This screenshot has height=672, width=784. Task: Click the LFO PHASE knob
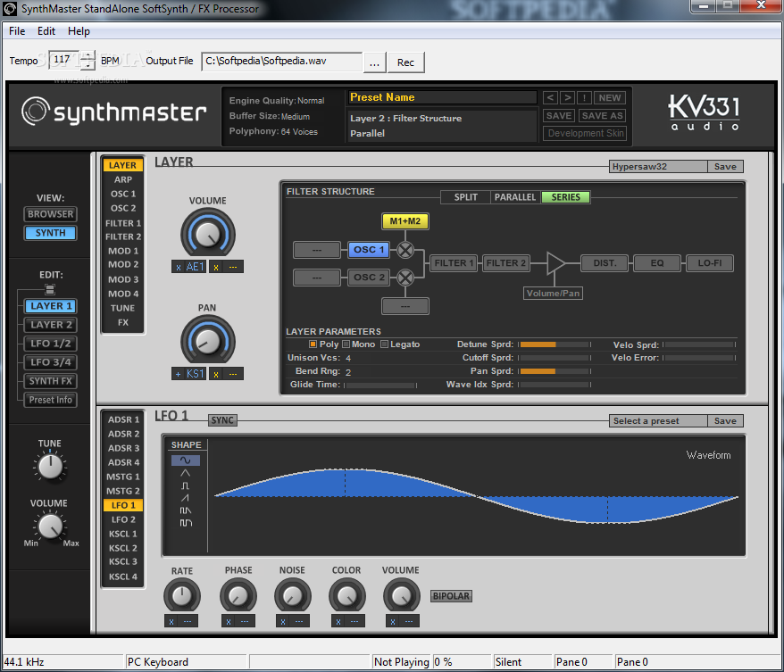[x=238, y=596]
